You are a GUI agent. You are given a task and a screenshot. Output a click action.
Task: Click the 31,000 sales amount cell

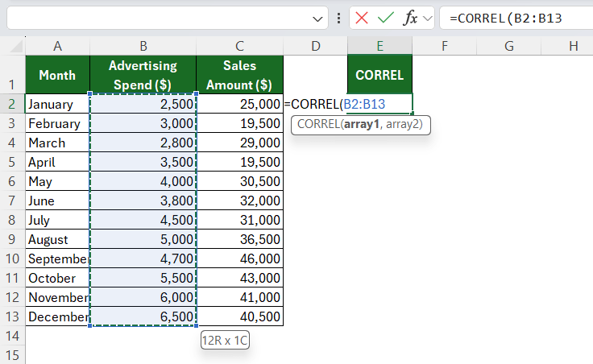tap(239, 220)
